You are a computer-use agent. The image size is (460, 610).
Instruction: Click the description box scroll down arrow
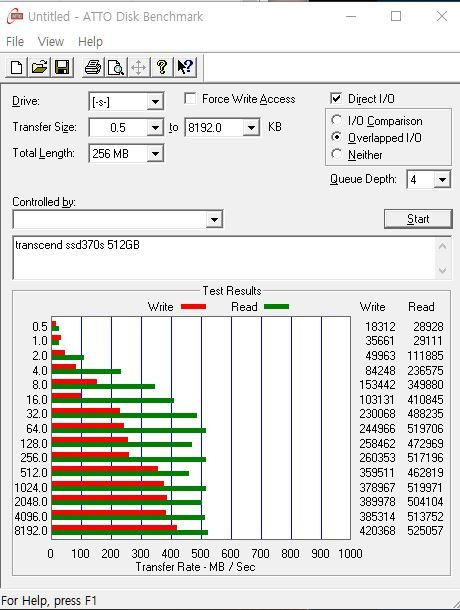[442, 270]
